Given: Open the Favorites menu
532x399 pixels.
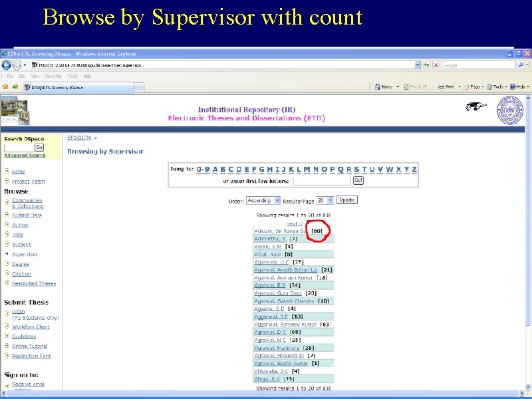Looking at the screenshot, I should tap(54, 76).
